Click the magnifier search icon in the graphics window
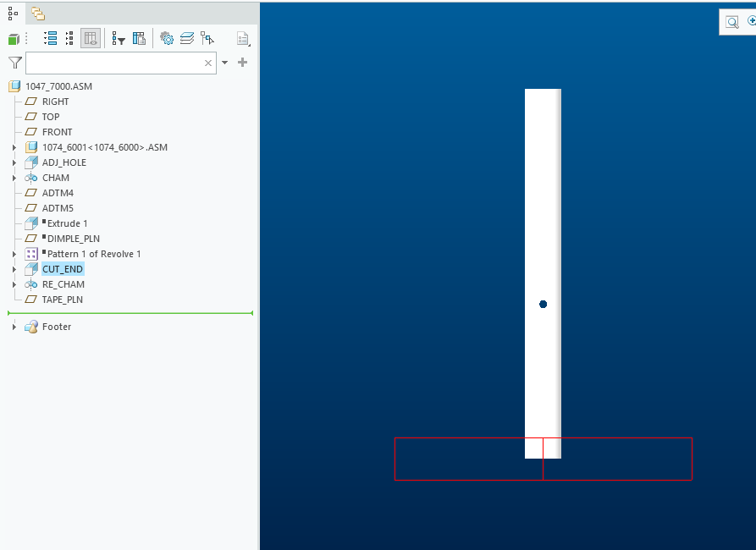Screen dimensions: 756x550 pyautogui.click(x=731, y=21)
